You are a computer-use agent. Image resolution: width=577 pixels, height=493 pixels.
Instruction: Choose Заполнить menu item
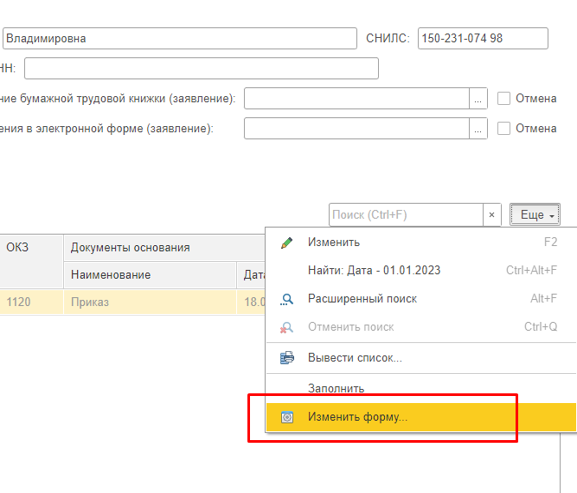(421, 388)
